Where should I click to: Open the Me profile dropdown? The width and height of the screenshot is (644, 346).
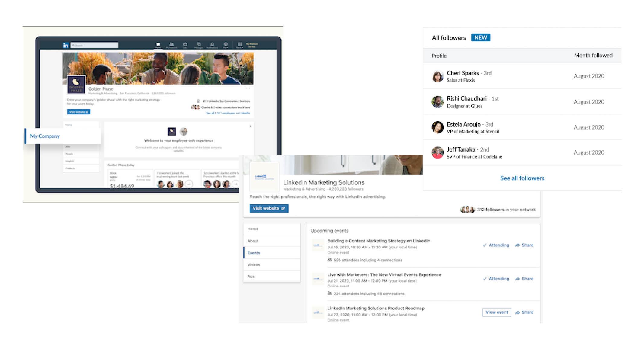[226, 45]
